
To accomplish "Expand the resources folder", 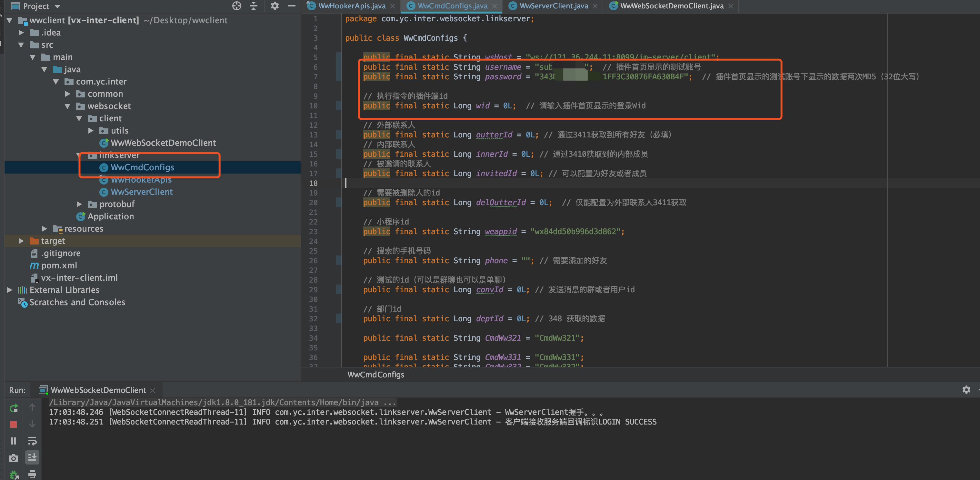I will [x=45, y=229].
